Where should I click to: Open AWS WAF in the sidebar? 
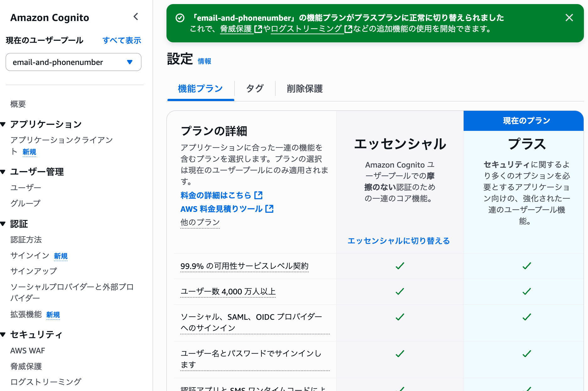(x=28, y=351)
